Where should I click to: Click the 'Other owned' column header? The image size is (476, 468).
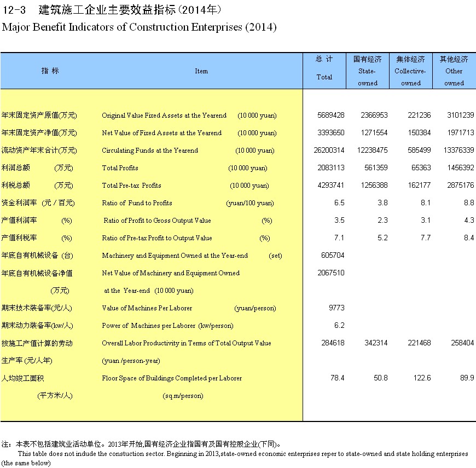tap(454, 71)
